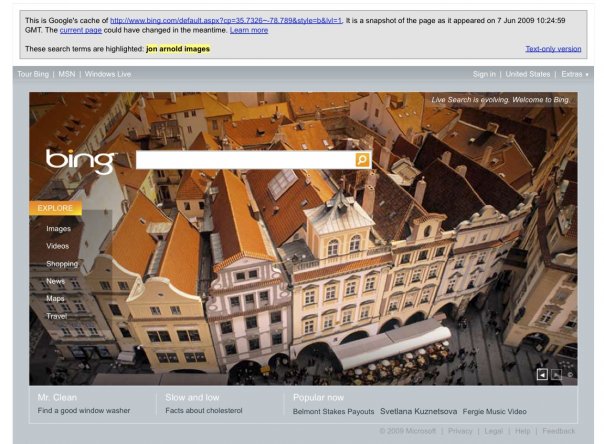The height and width of the screenshot is (444, 604).
Task: Open 'Find a good window washer'
Action: tap(84, 410)
